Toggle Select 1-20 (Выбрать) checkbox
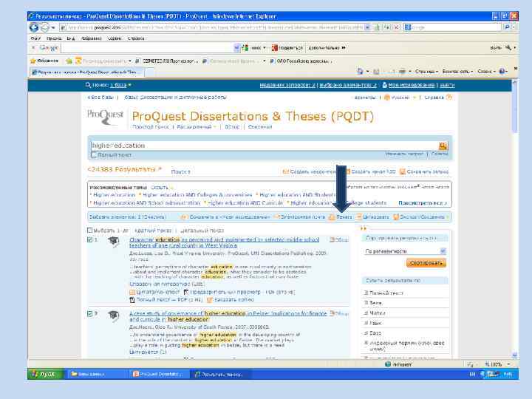The image size is (532, 399). [x=90, y=231]
